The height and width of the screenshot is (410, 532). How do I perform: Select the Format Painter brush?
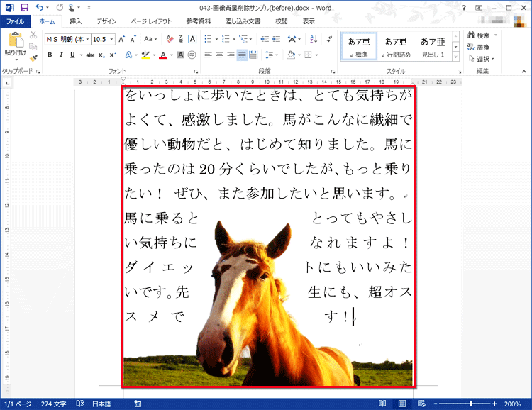pos(33,58)
